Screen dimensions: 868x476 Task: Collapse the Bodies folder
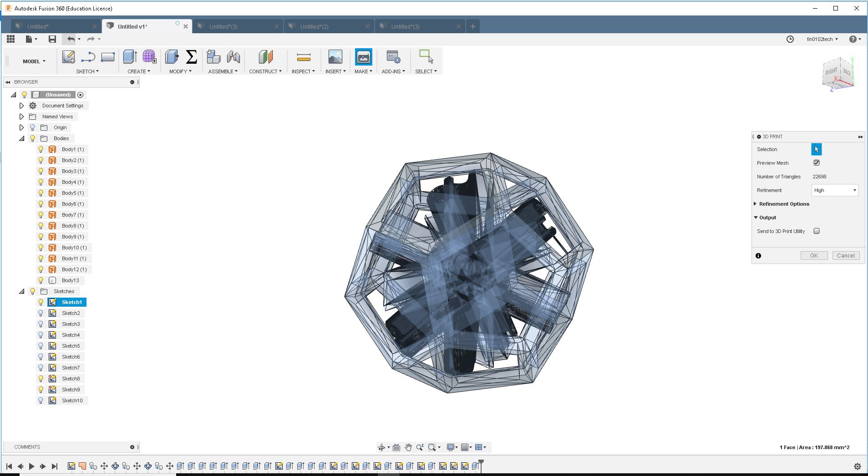coord(21,138)
